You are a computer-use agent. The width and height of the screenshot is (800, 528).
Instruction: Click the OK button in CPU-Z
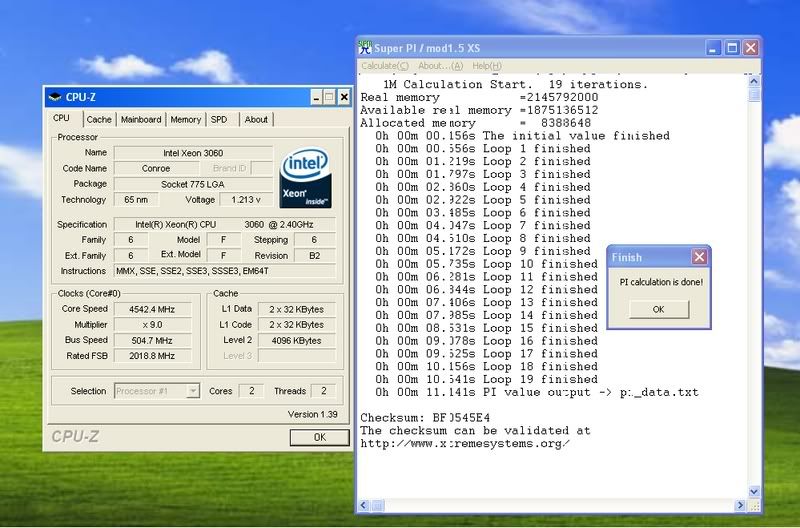tap(319, 437)
